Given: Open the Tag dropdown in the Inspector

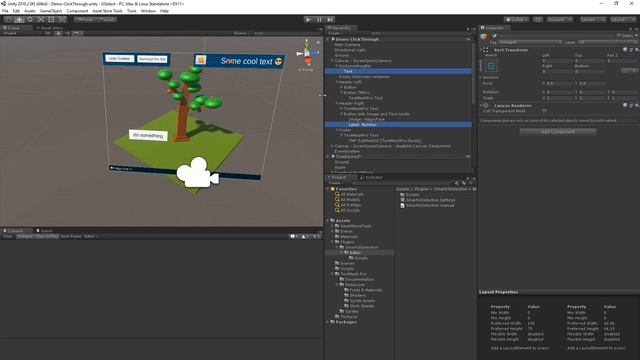Looking at the screenshot, I should coord(530,42).
